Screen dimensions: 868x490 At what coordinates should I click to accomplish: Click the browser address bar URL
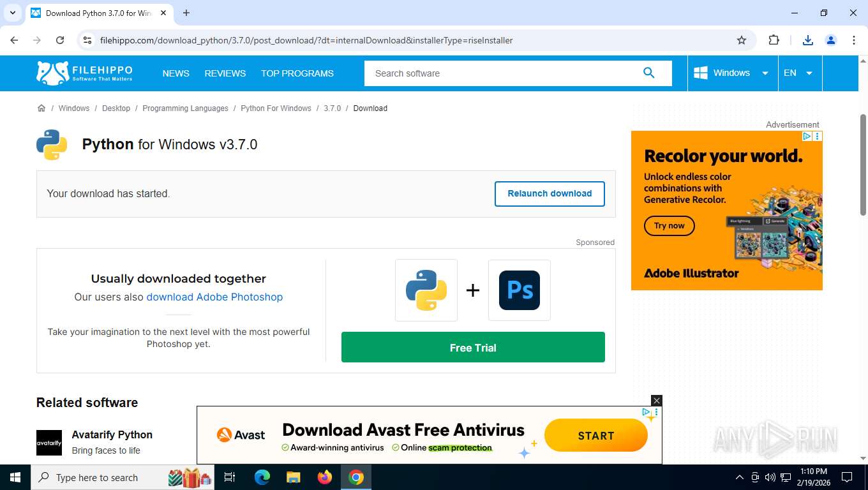[x=306, y=40]
